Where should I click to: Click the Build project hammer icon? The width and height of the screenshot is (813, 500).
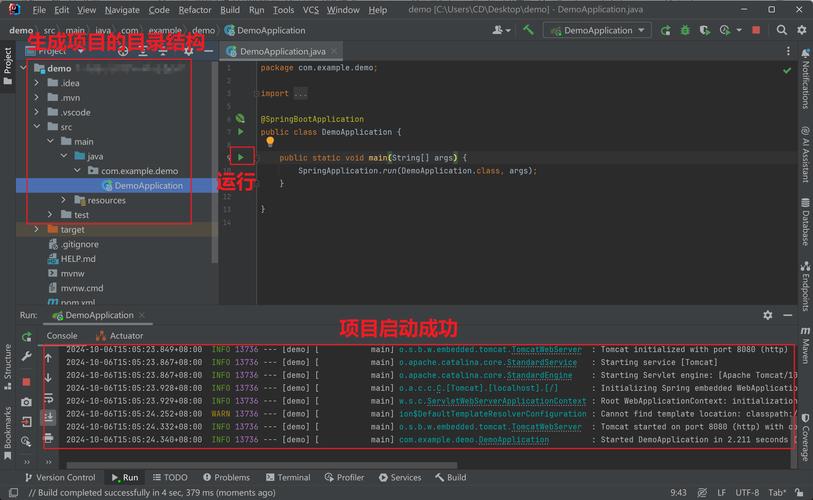(x=528, y=30)
